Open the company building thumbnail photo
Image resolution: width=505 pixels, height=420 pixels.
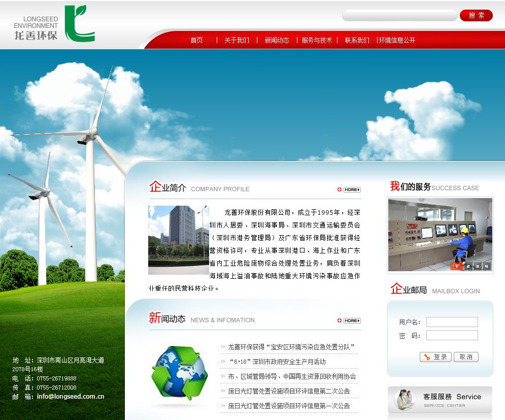coord(179,240)
